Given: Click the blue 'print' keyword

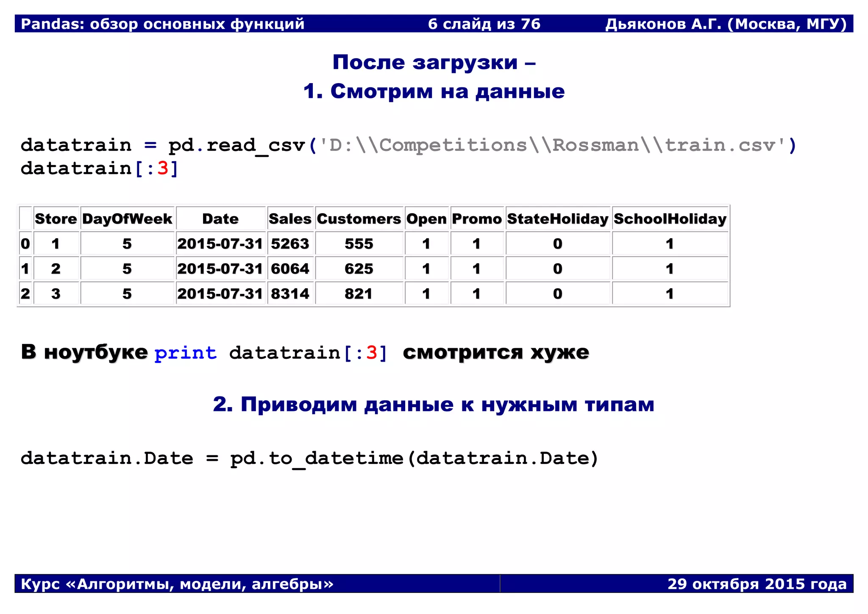Looking at the screenshot, I should [186, 353].
